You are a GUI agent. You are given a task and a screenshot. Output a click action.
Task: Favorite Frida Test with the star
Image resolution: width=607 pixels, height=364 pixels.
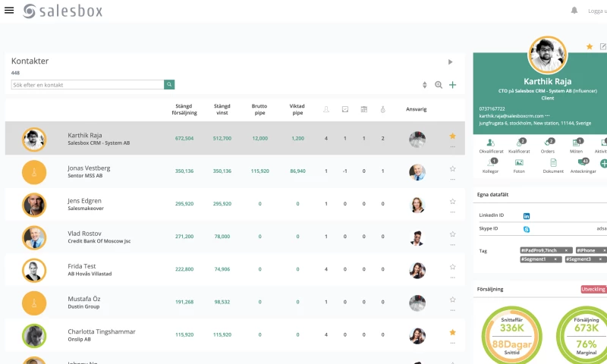(x=452, y=266)
